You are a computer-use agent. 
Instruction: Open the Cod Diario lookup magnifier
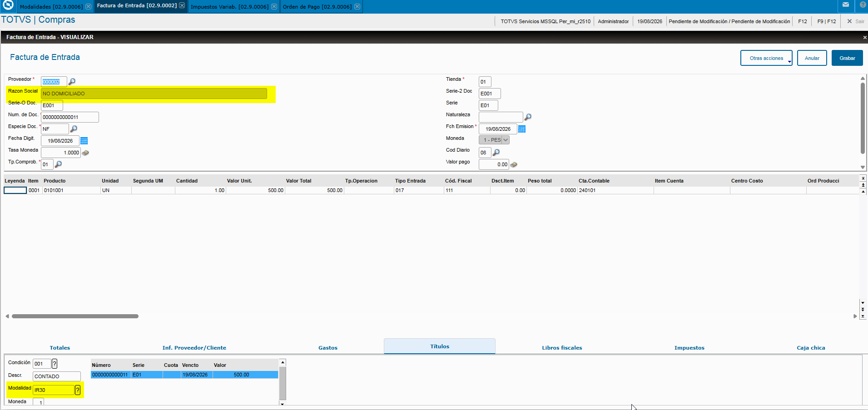(x=496, y=153)
